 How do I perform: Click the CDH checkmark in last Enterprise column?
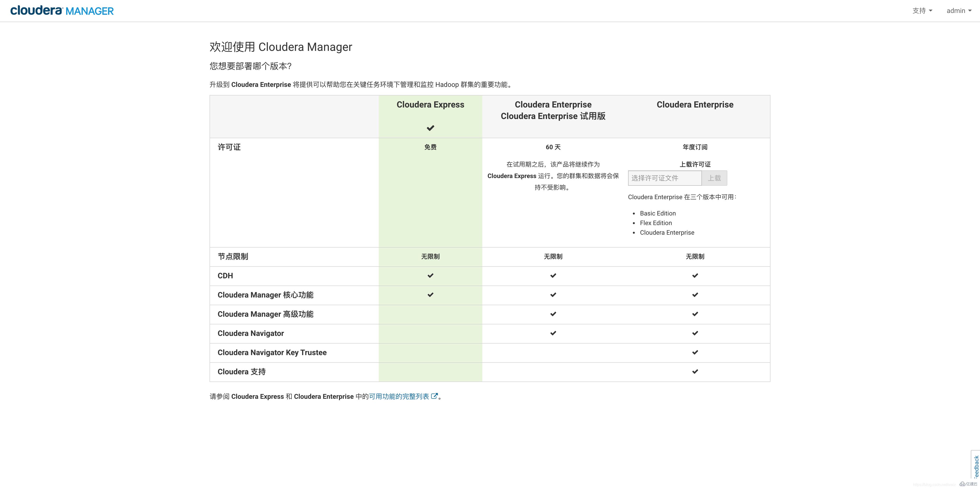[x=695, y=275]
